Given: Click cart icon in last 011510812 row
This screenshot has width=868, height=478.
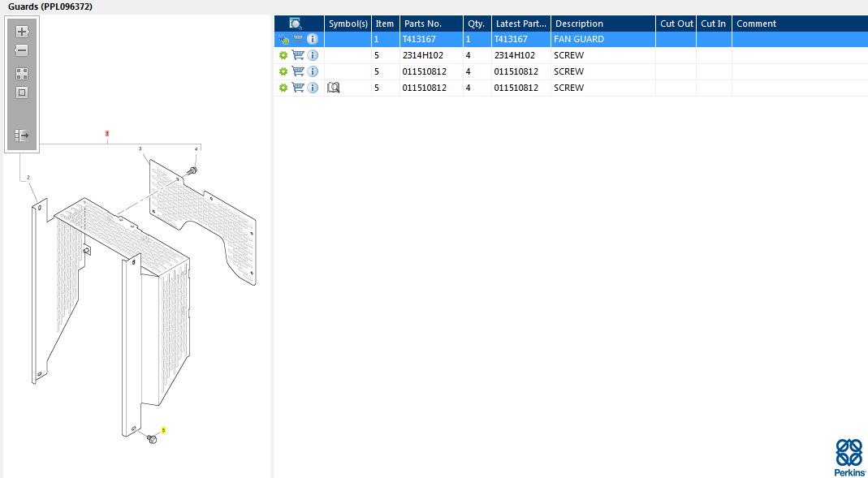Looking at the screenshot, I should tap(298, 88).
